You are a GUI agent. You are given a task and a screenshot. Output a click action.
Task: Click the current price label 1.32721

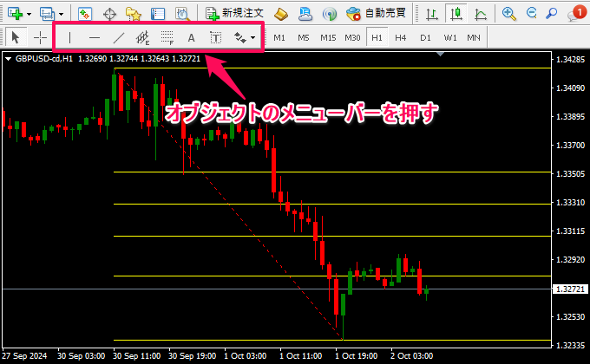coord(570,289)
